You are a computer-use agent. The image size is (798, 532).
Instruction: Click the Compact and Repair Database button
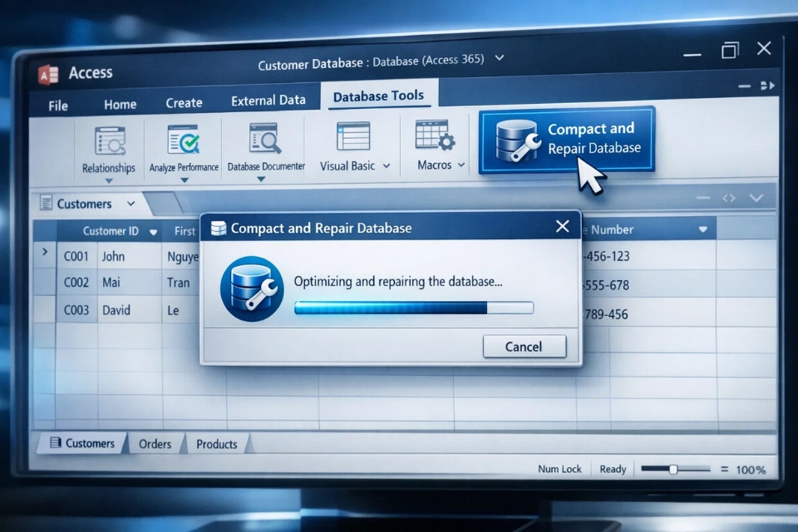coord(567,139)
